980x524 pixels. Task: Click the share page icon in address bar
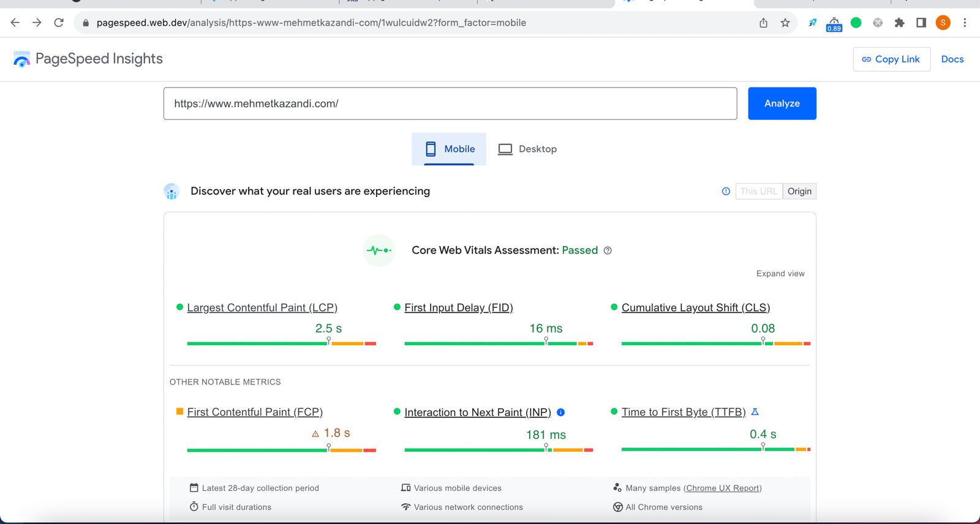(x=763, y=23)
